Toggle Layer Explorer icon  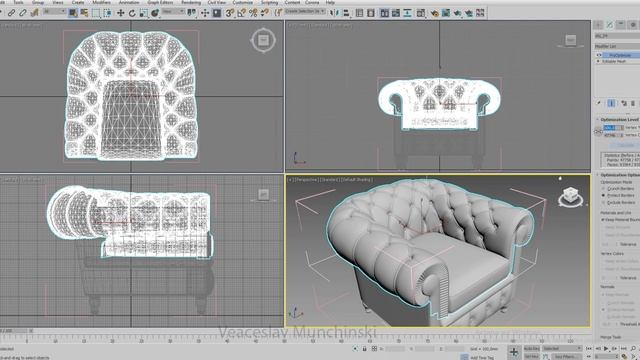pos(371,13)
